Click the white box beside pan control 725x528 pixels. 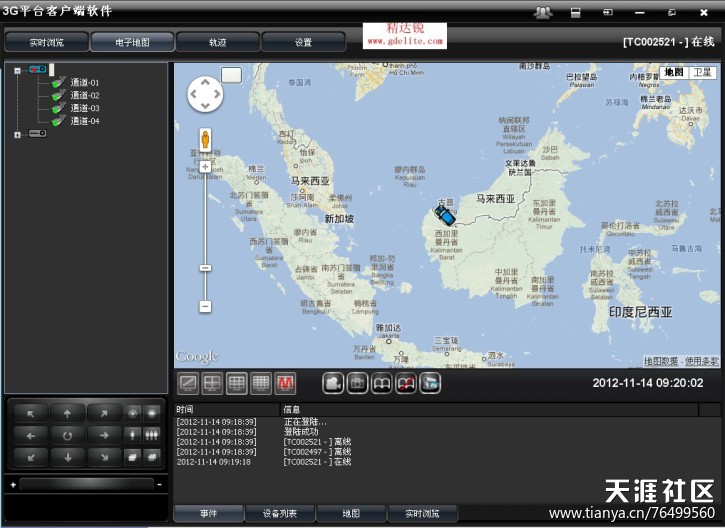pyautogui.click(x=231, y=75)
